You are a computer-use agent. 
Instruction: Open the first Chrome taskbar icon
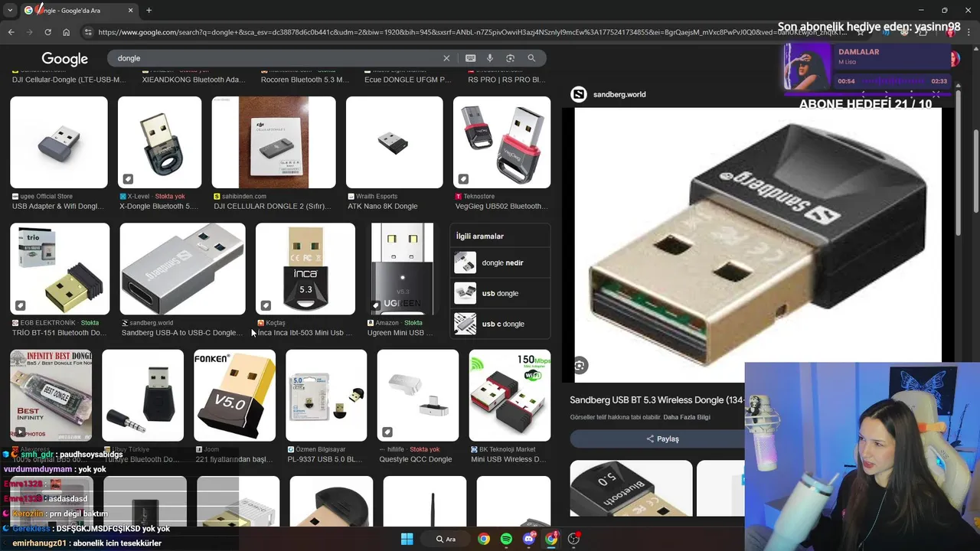pyautogui.click(x=484, y=539)
